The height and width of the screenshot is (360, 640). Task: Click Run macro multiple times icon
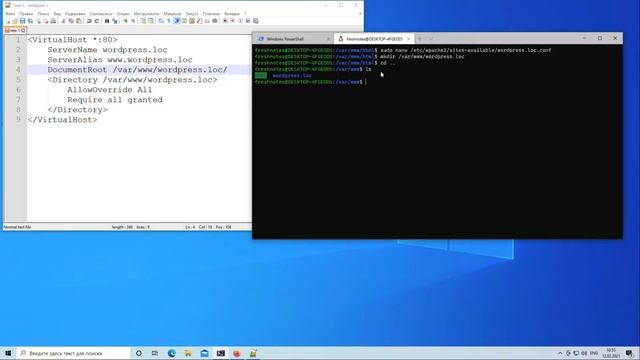[248, 21]
